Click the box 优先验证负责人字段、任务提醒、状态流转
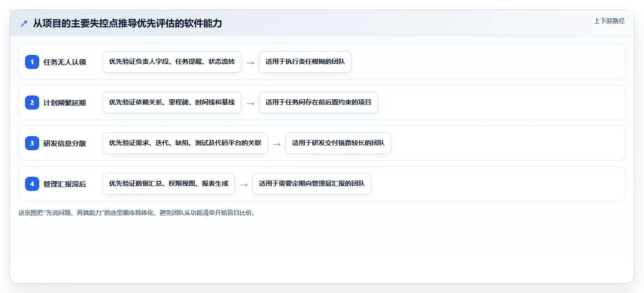The image size is (644, 293). click(172, 62)
